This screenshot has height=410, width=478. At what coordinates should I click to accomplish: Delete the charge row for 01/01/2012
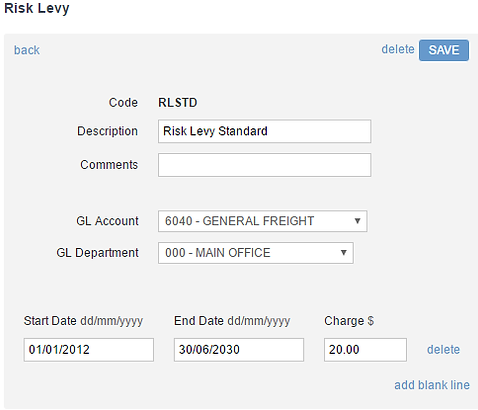point(443,350)
